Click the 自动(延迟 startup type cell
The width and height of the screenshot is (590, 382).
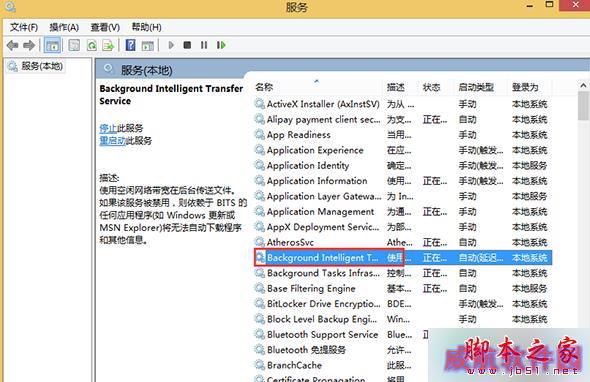pyautogui.click(x=481, y=258)
